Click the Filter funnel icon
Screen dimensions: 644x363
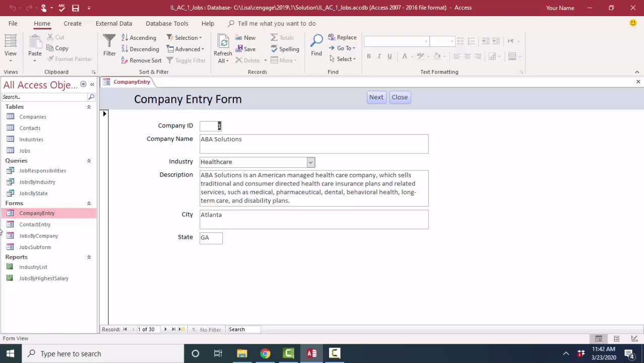109,41
